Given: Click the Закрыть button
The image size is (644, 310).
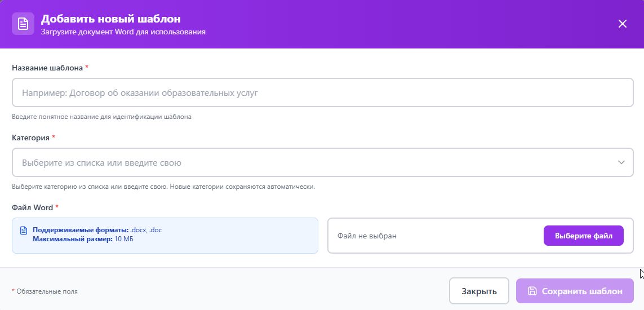Looking at the screenshot, I should click(479, 291).
